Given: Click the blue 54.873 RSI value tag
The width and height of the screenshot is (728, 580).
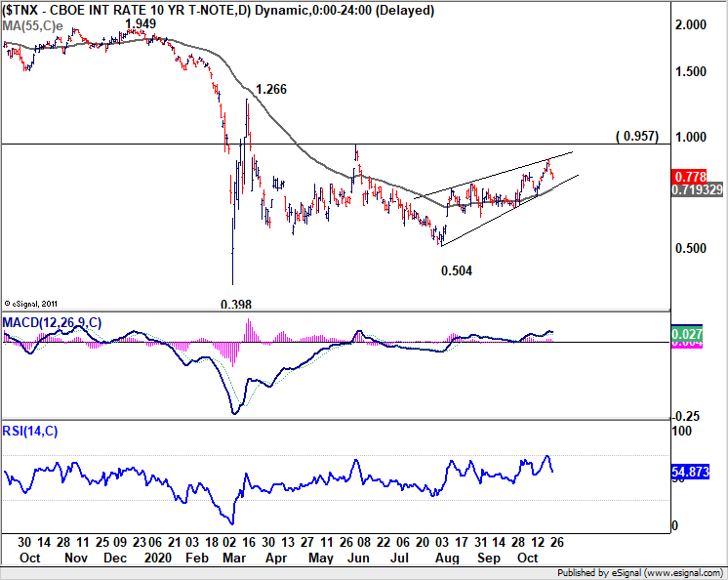Looking at the screenshot, I should (690, 473).
